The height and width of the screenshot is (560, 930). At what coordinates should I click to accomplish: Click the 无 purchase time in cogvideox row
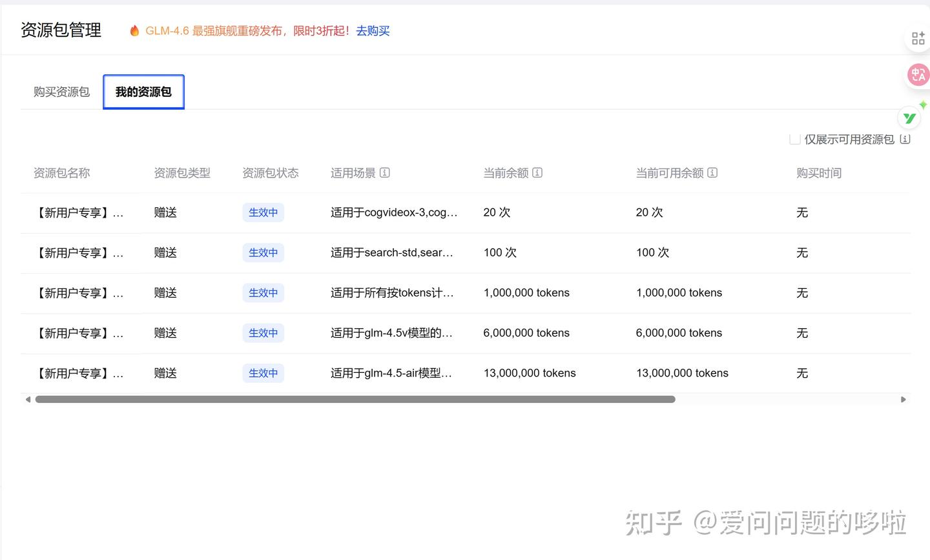point(802,213)
